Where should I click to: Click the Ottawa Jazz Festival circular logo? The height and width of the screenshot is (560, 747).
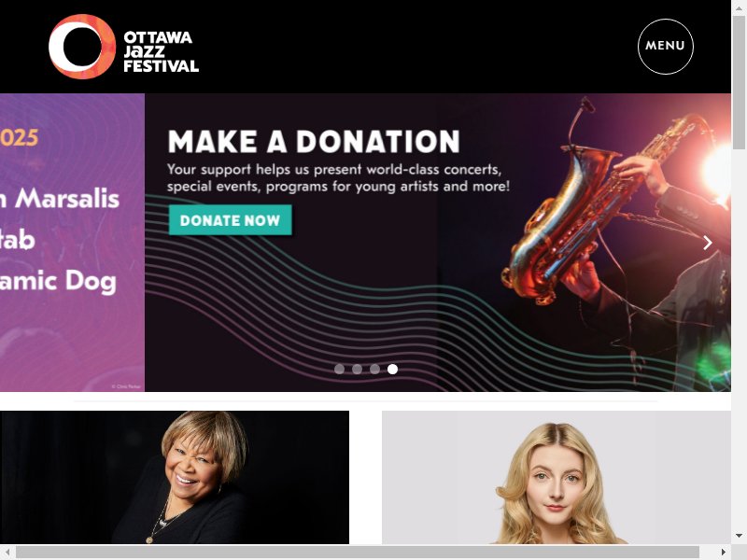[82, 46]
